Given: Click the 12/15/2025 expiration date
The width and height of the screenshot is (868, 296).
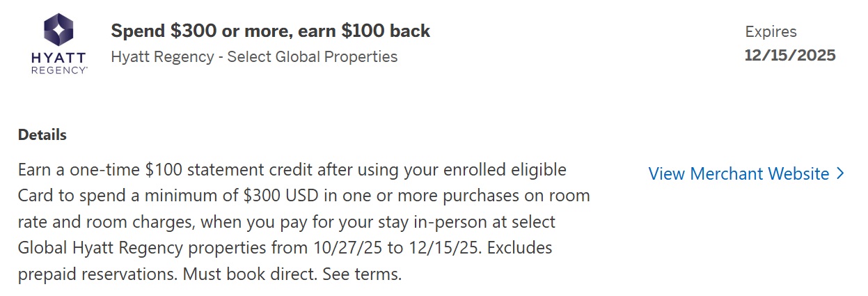Looking at the screenshot, I should pyautogui.click(x=789, y=55).
